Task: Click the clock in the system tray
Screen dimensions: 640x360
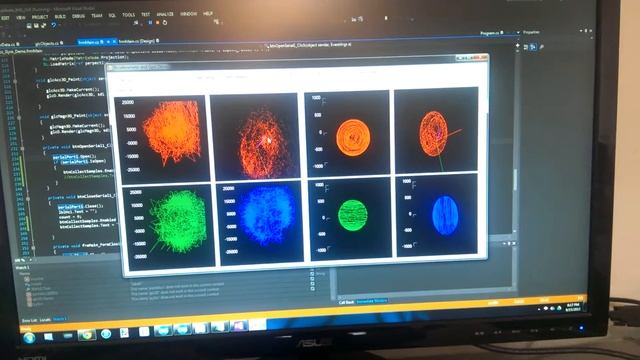Action: [573, 307]
